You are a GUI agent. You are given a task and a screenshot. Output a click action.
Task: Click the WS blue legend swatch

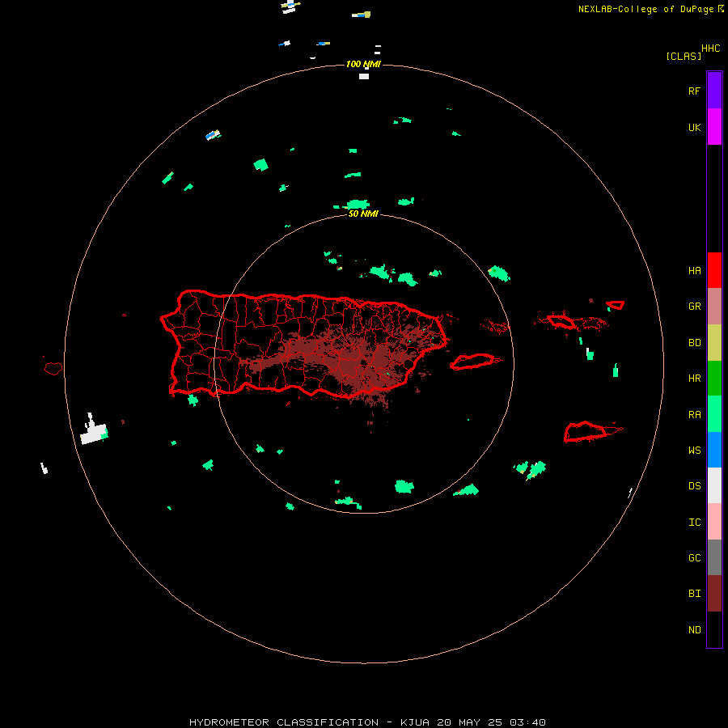click(714, 450)
